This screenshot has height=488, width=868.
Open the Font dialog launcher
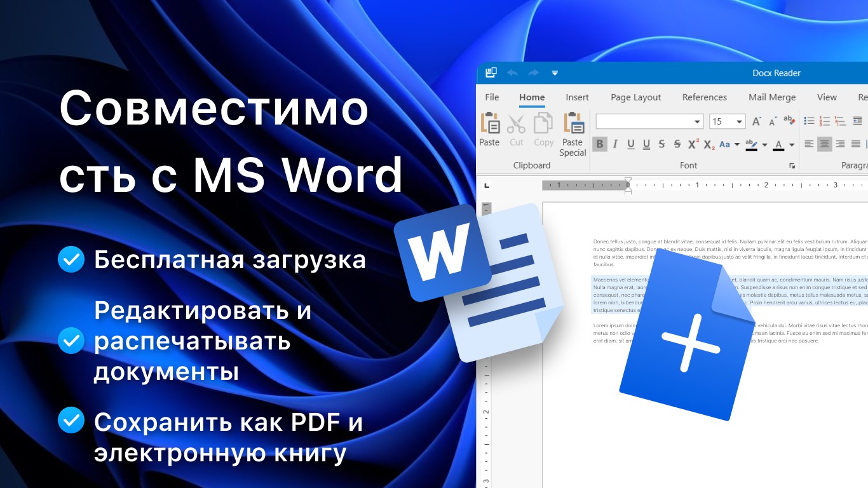pos(792,165)
